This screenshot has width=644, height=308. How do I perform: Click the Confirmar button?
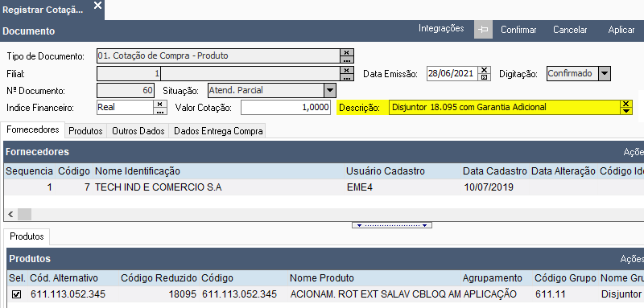click(518, 30)
